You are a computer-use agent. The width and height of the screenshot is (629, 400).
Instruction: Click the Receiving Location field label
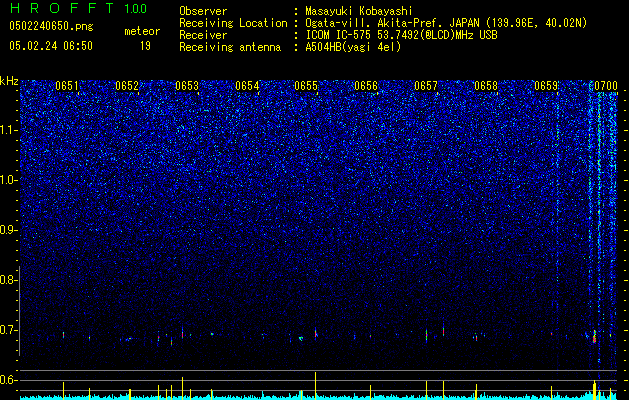click(233, 23)
